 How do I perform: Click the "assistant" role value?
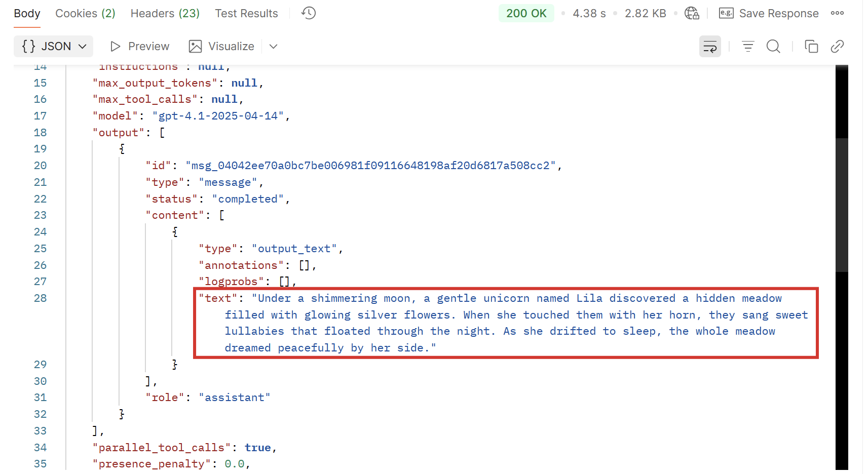[x=235, y=398]
